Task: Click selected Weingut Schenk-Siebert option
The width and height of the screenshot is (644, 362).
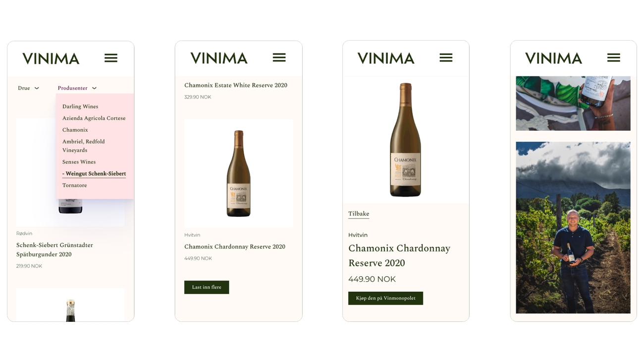Action: (94, 174)
